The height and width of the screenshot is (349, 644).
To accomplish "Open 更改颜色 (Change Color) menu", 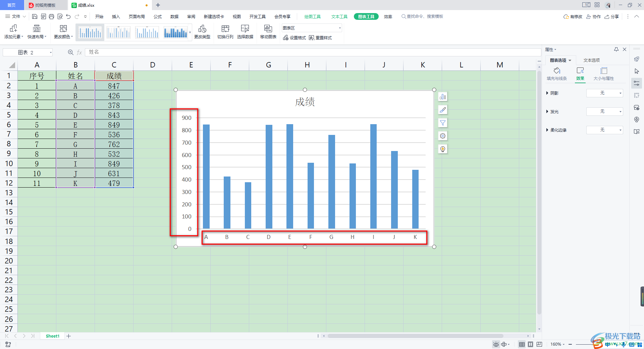I will coord(63,32).
